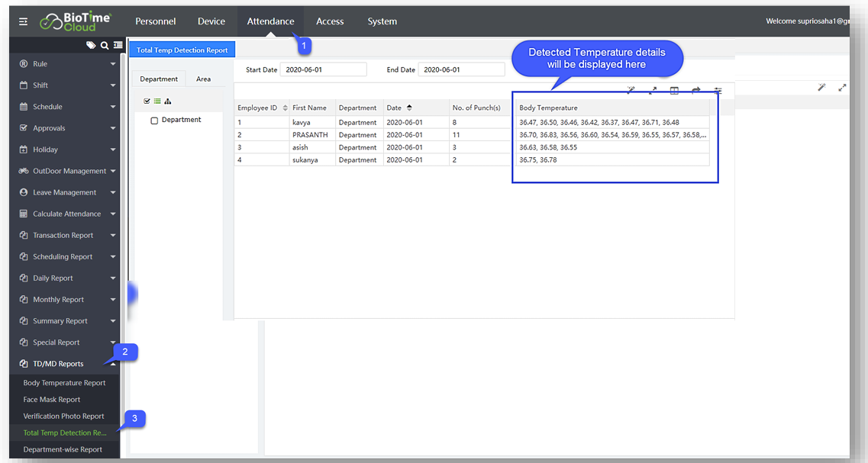Click the Start Date input field

323,69
